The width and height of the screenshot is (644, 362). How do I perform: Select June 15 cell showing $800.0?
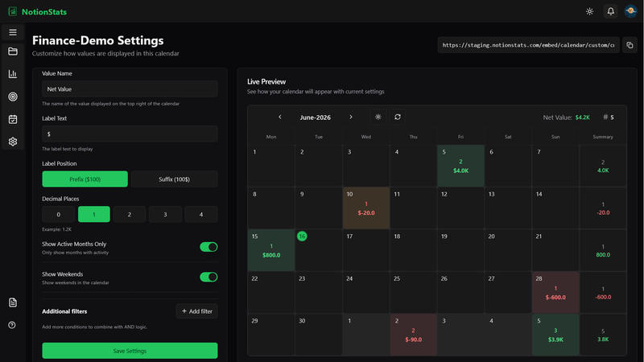(271, 250)
